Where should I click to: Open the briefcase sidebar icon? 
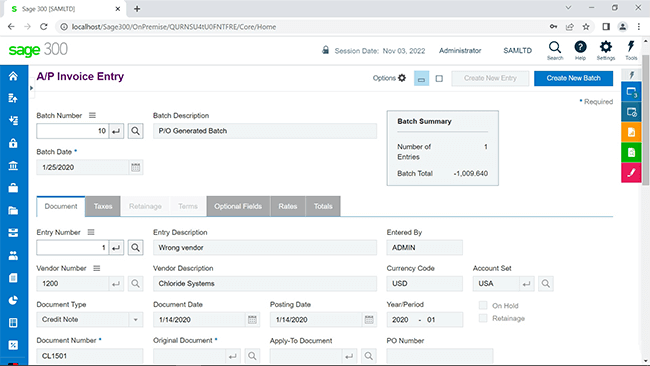point(13,188)
